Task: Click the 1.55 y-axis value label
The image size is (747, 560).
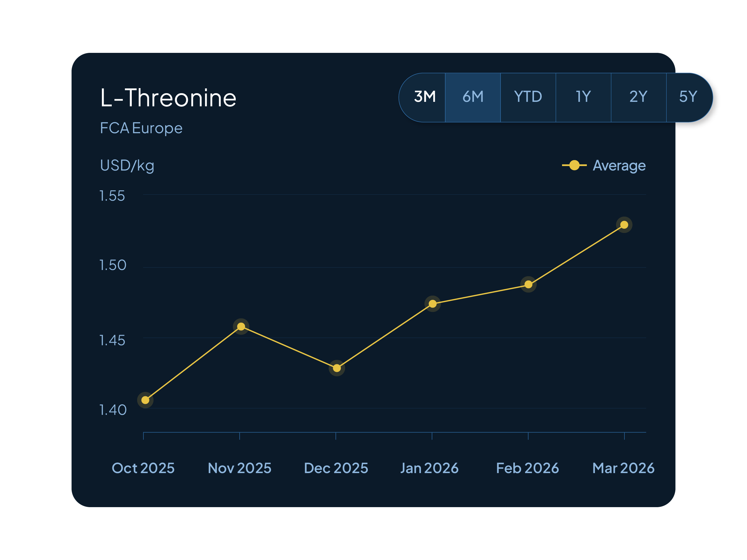Action: coord(112,196)
